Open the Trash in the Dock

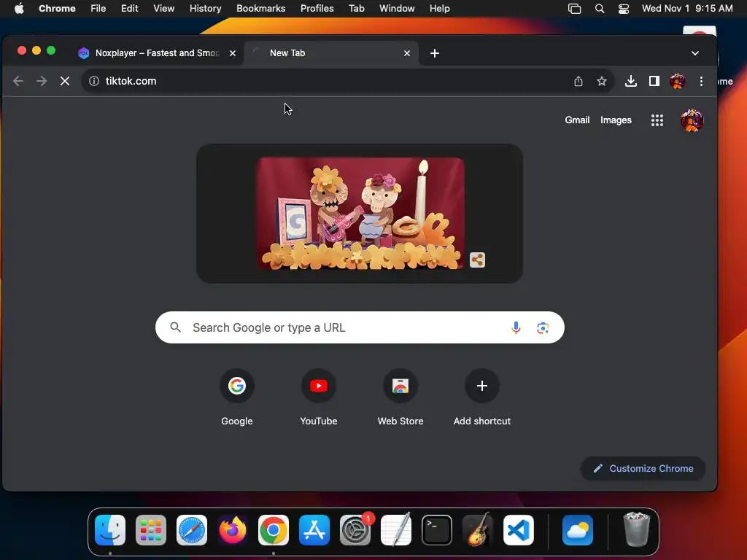636,530
